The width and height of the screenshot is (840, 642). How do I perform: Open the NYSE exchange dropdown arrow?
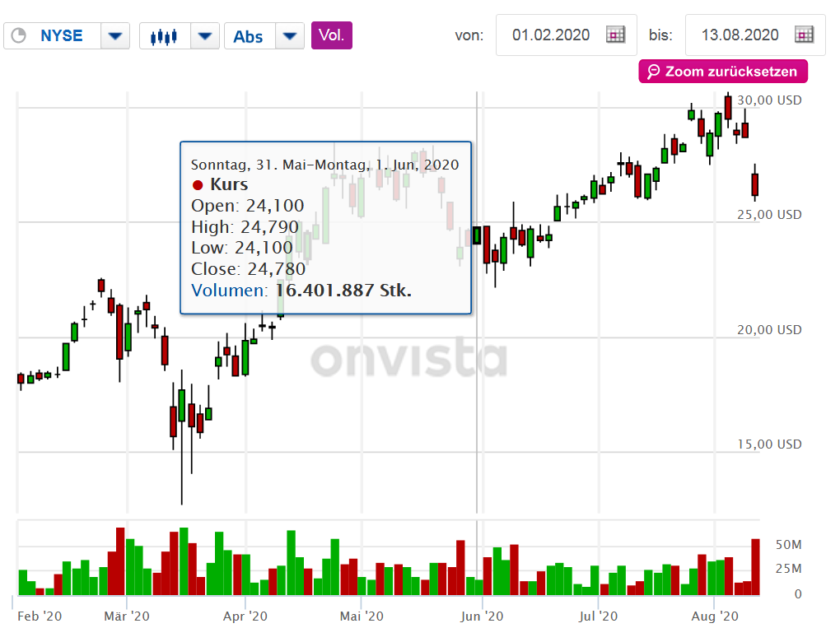(115, 36)
